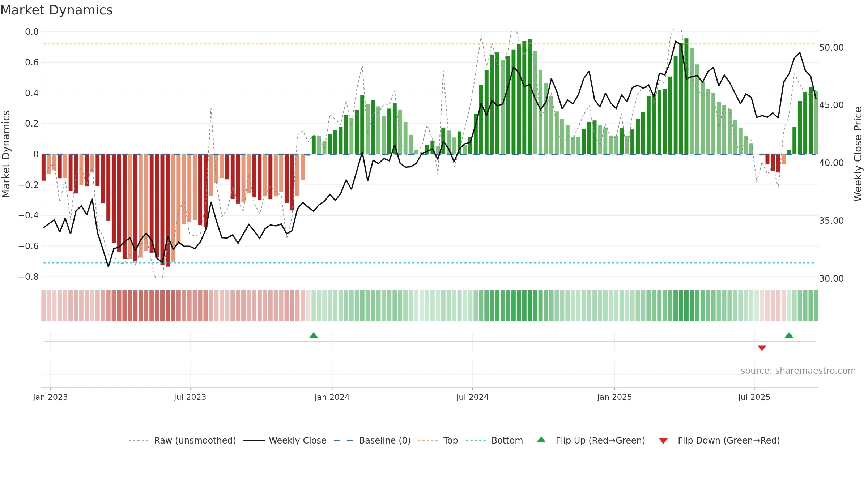Screen dimensions: 868x488
Task: Click the 0.4 left axis tick
Action: 32,93
